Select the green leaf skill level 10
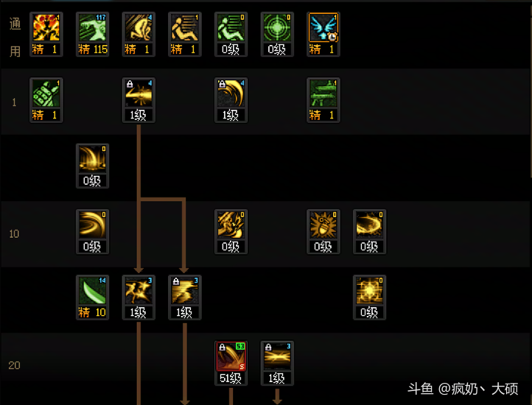Screen dimensions: 532x405 point(92,297)
